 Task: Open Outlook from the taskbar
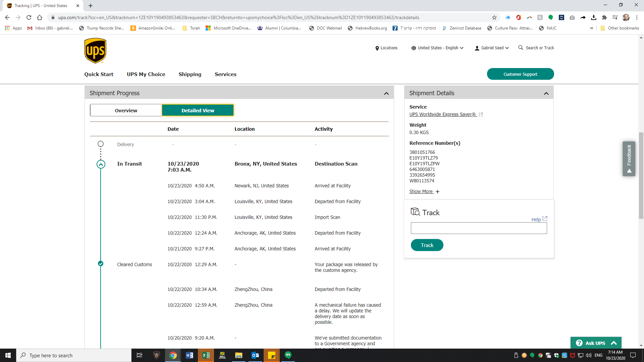coord(255,355)
